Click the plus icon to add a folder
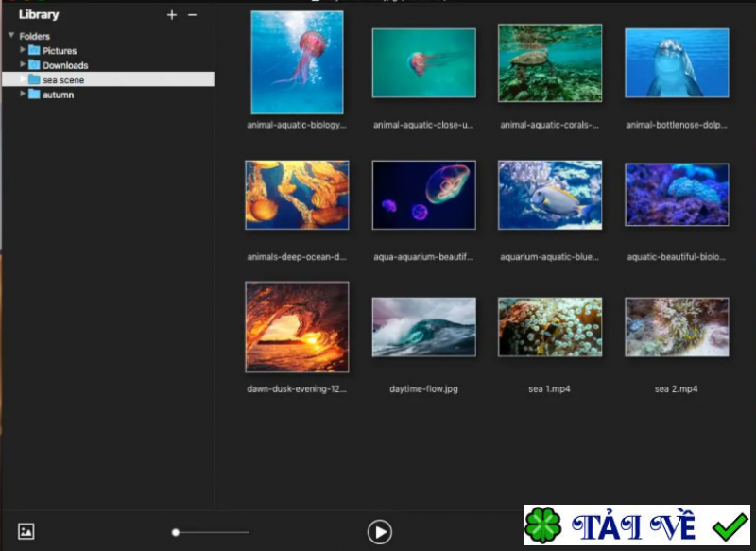This screenshot has height=551, width=756. [x=171, y=15]
